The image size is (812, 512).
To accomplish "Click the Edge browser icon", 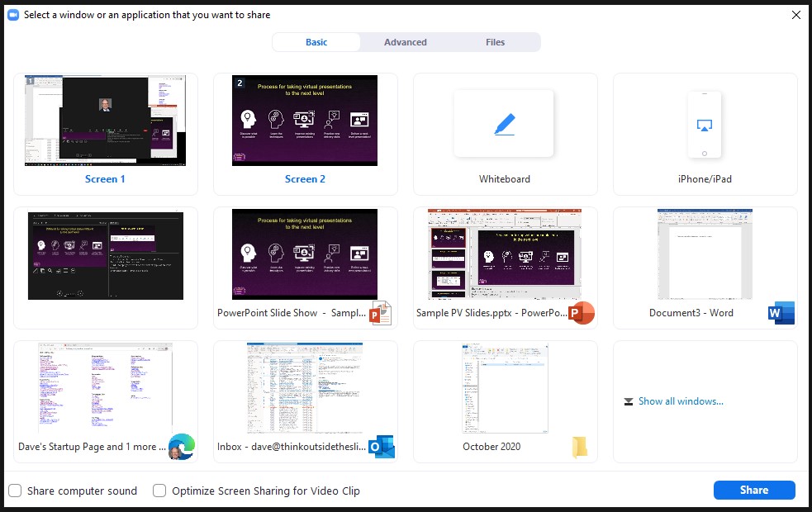I will click(181, 447).
